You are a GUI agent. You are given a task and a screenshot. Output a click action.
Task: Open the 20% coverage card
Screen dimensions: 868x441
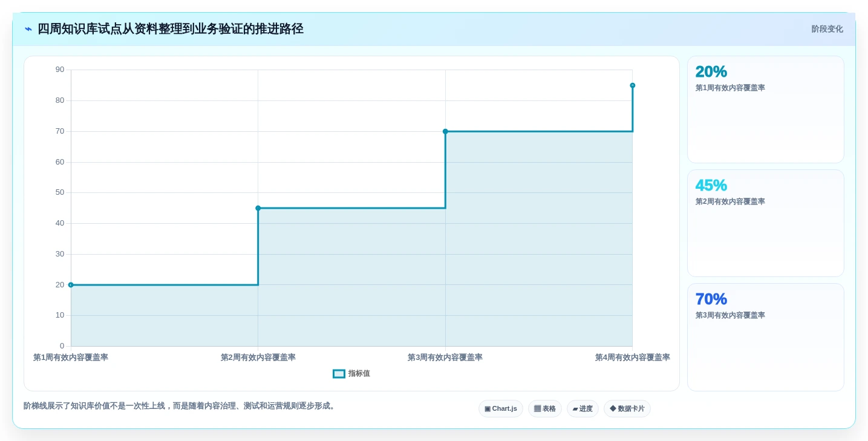766,109
